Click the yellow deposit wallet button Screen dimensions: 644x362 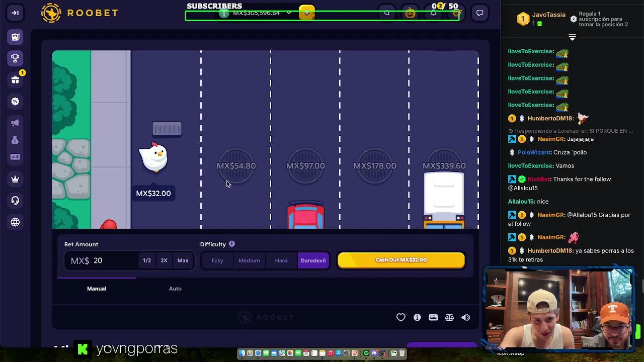(307, 13)
